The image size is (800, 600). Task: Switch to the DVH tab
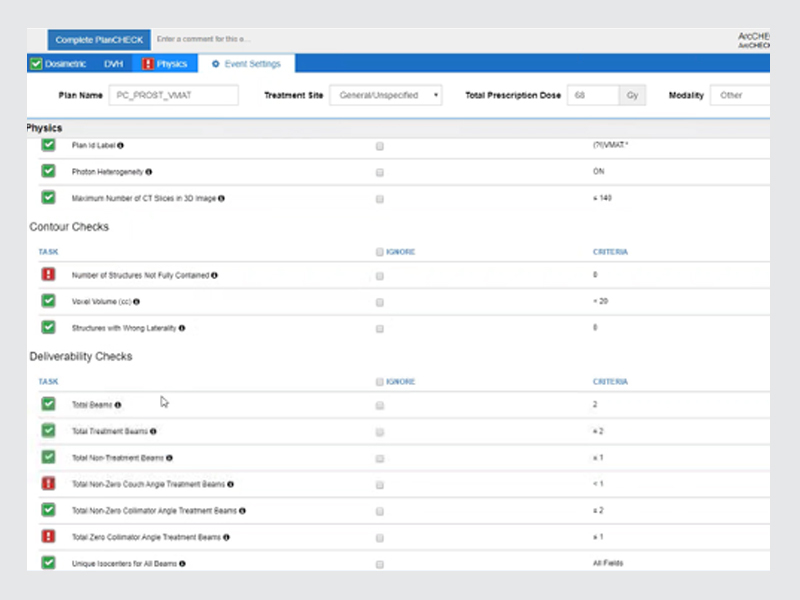tap(113, 64)
